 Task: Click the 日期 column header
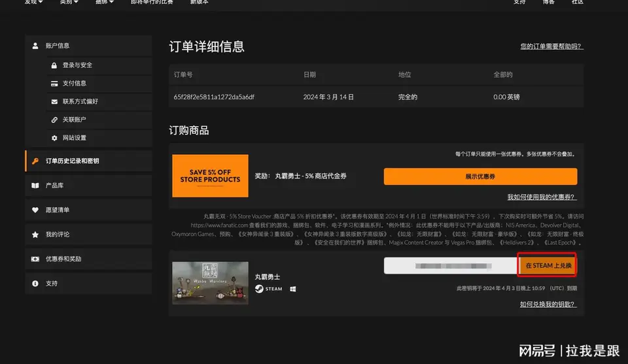pyautogui.click(x=309, y=74)
